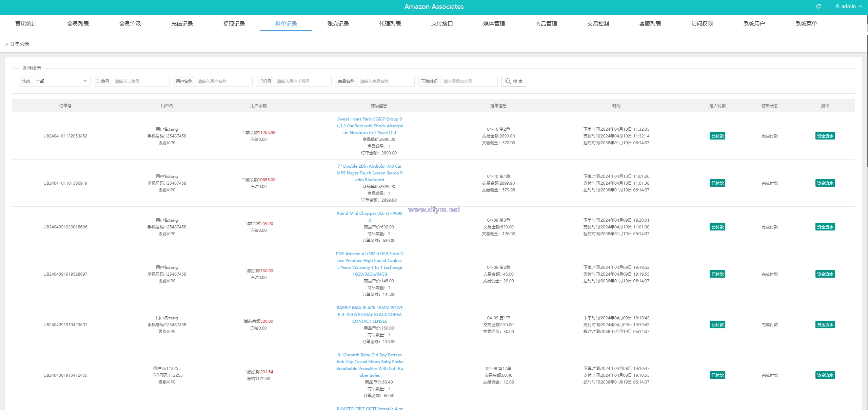Click the 是否付款 column header

pyautogui.click(x=717, y=106)
